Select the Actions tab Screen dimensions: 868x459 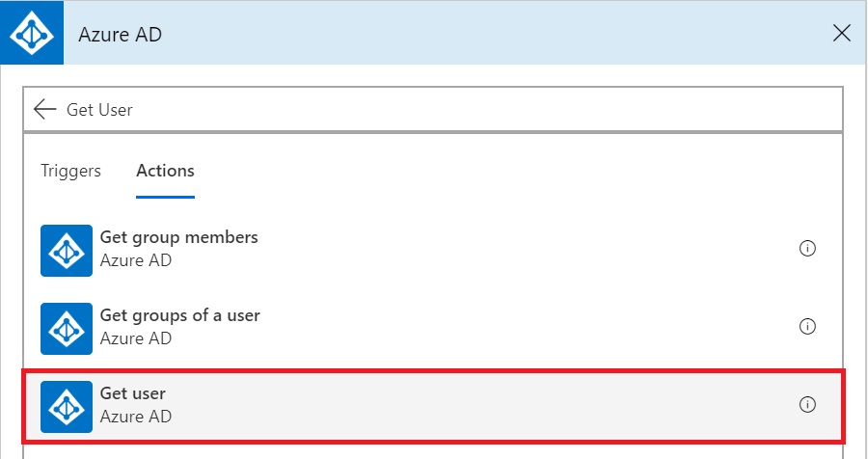tap(165, 171)
